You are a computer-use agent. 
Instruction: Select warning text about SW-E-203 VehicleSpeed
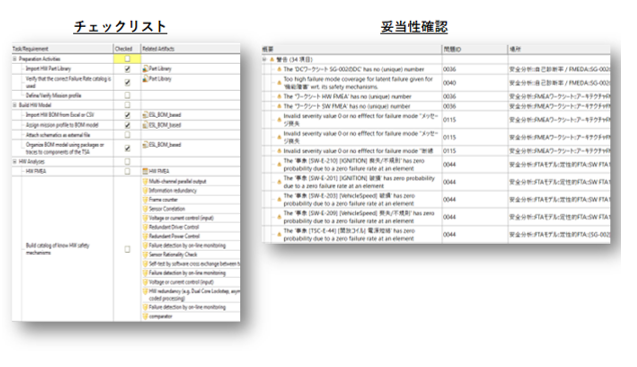(349, 200)
